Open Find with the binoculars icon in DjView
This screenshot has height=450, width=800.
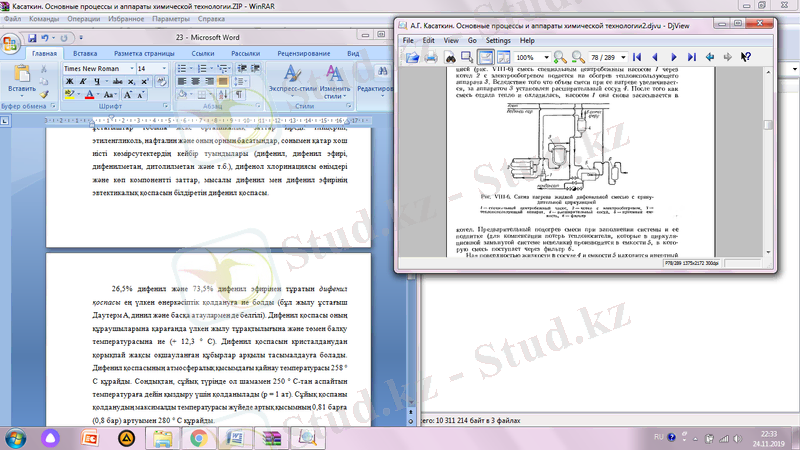coord(451,58)
